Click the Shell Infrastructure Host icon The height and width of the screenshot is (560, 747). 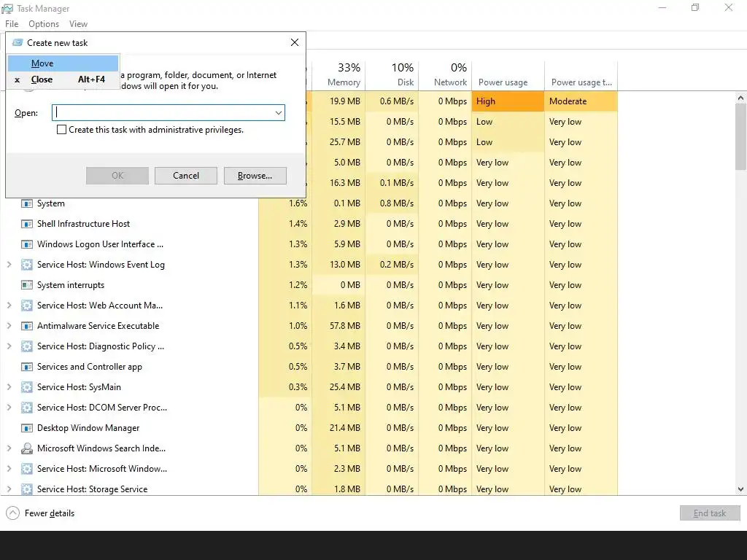pyautogui.click(x=27, y=224)
